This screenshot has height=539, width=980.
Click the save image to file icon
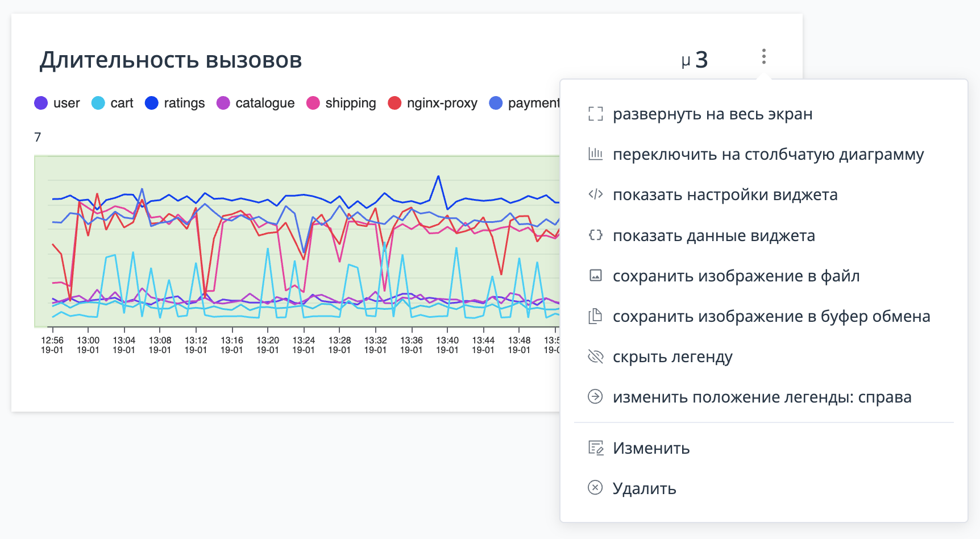point(595,276)
